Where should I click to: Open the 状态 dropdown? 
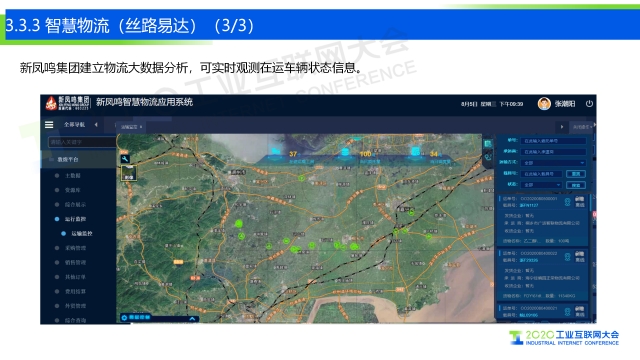click(x=541, y=185)
